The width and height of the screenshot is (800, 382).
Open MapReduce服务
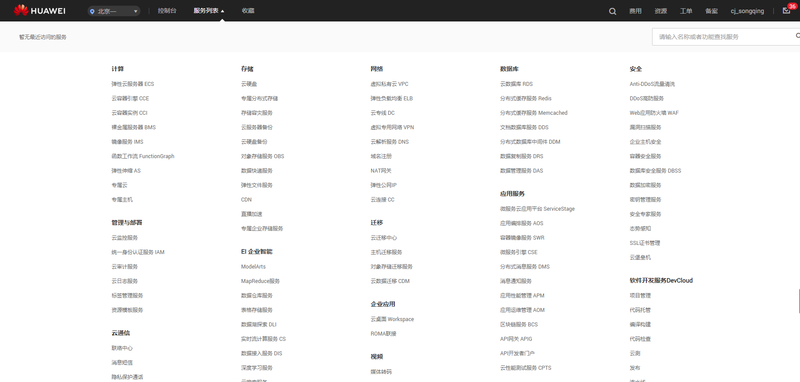tap(260, 281)
